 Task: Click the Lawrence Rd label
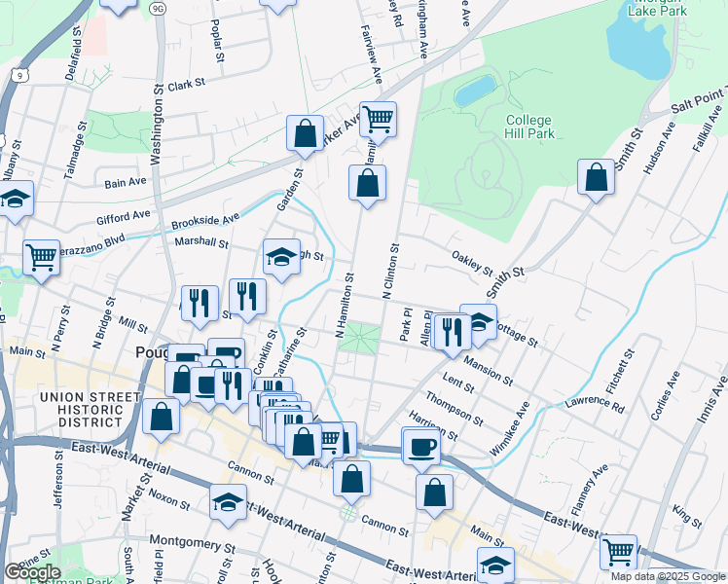coord(595,403)
